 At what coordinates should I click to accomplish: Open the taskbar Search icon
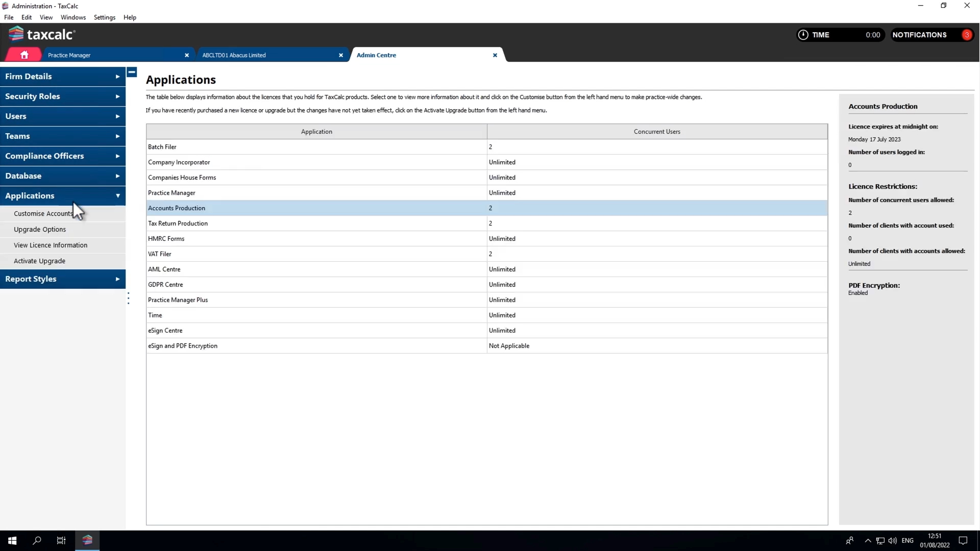tap(37, 540)
